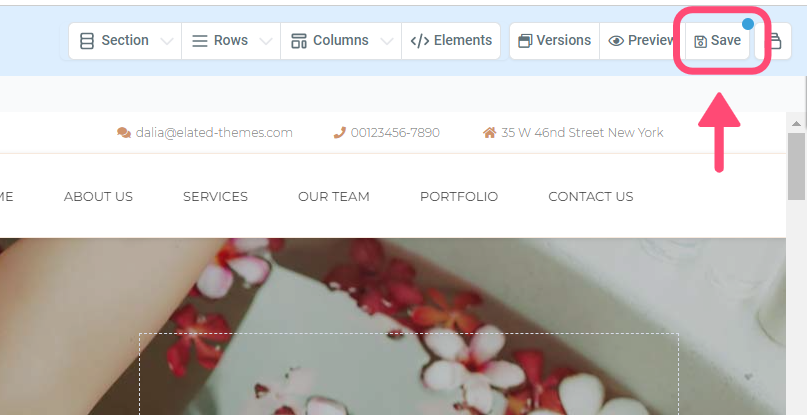Click the Preview eye icon
807x415 pixels.
(x=616, y=41)
